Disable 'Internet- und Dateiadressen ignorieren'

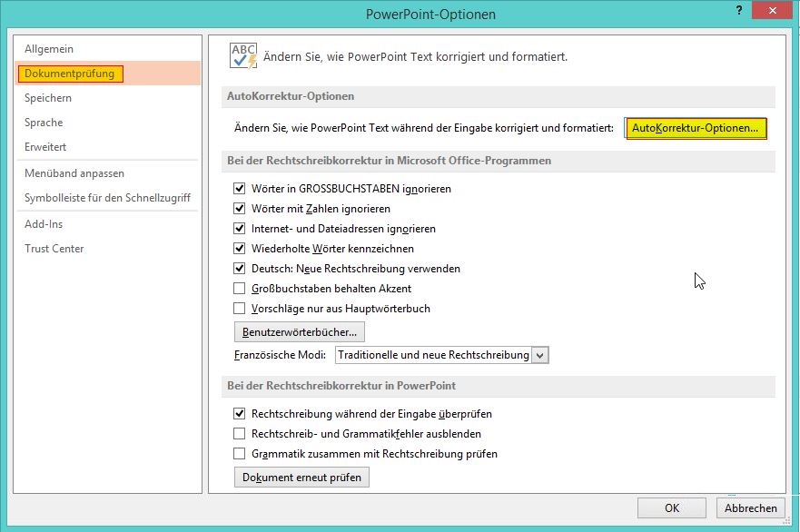(240, 229)
